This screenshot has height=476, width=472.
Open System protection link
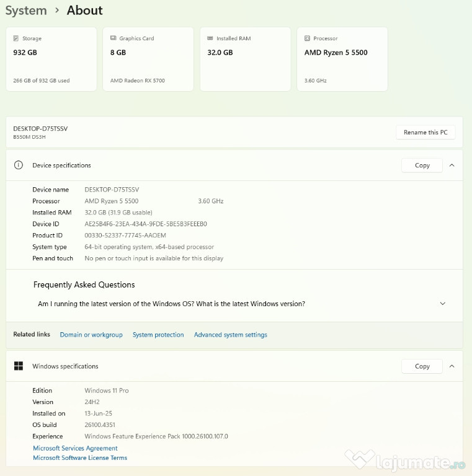[158, 335]
